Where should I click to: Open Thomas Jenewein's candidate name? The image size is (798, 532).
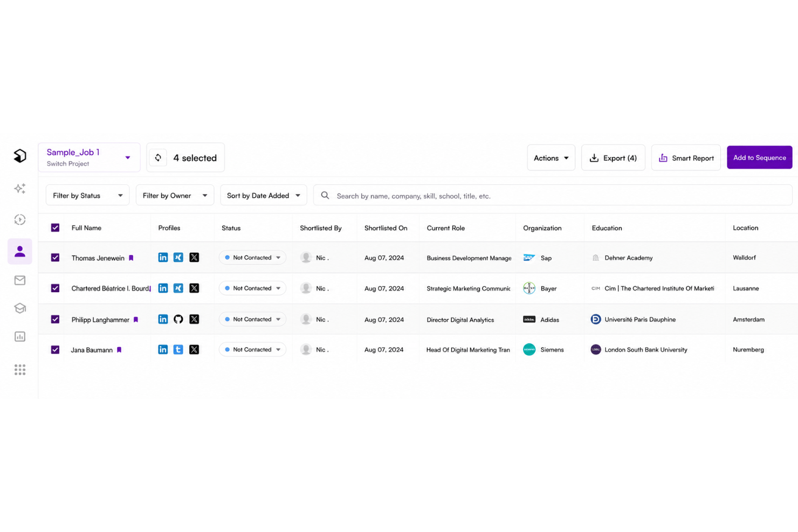(x=98, y=258)
